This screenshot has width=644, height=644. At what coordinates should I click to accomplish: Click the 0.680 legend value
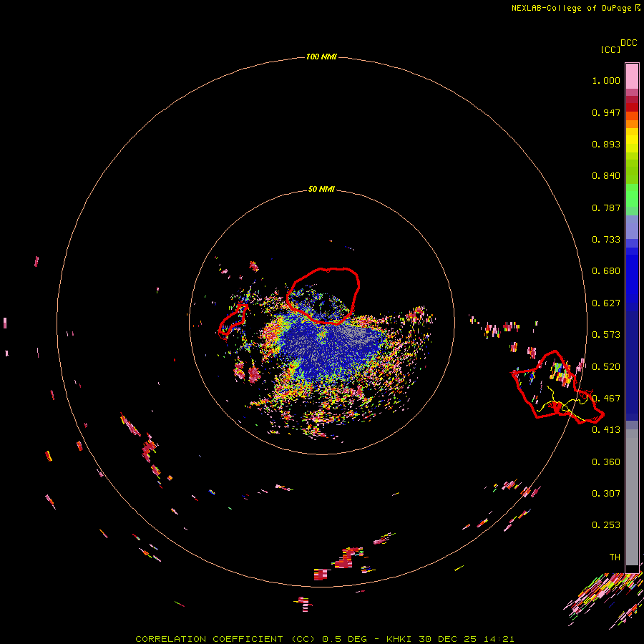click(x=606, y=271)
